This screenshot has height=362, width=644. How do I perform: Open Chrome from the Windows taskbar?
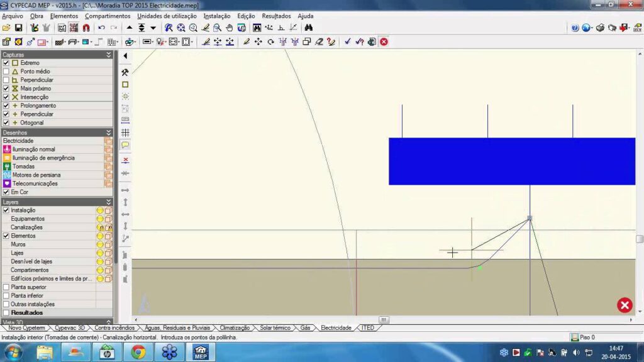coord(138,352)
